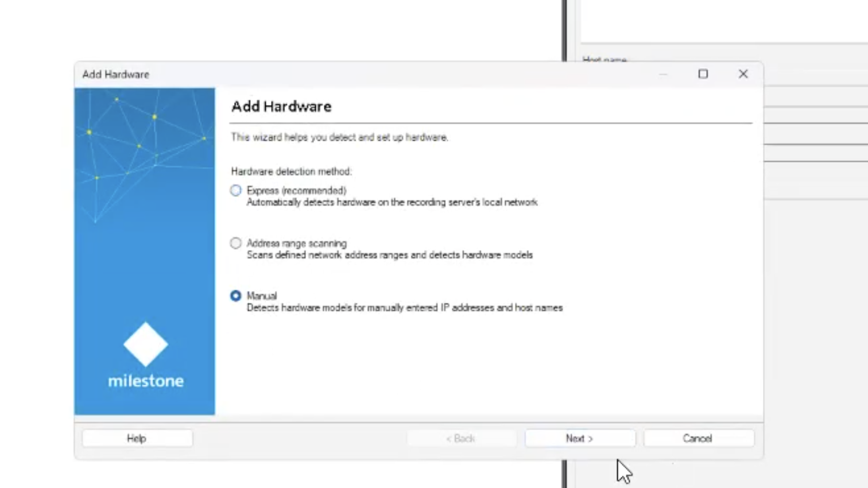Click the milestone wordmark text
The width and height of the screenshot is (868, 488).
tap(146, 381)
